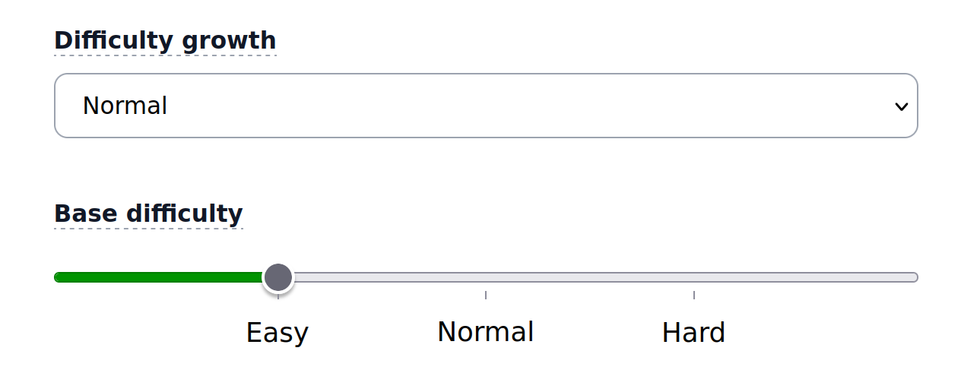Select the "Hard" slider label
Viewport: 980px width, 392px height.
[x=693, y=333]
